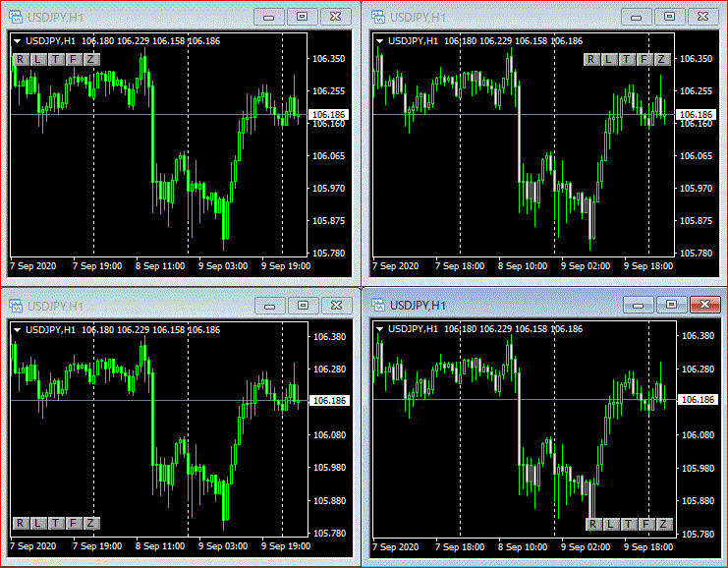Click the F button in lower-right chart
The image size is (728, 568).
point(645,525)
